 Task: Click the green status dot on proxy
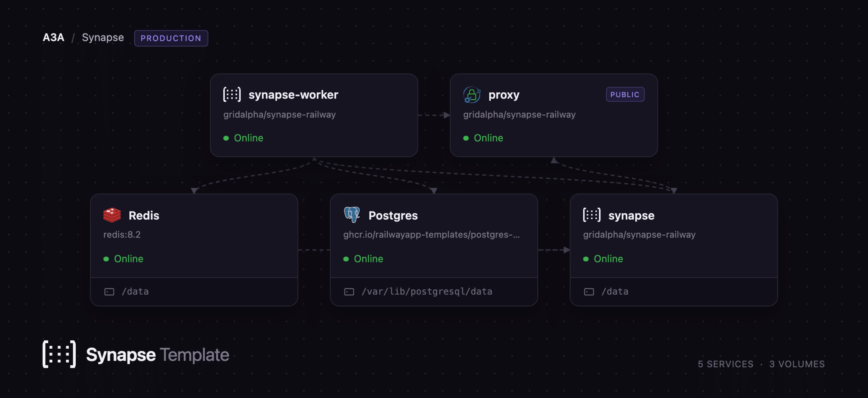(x=466, y=138)
